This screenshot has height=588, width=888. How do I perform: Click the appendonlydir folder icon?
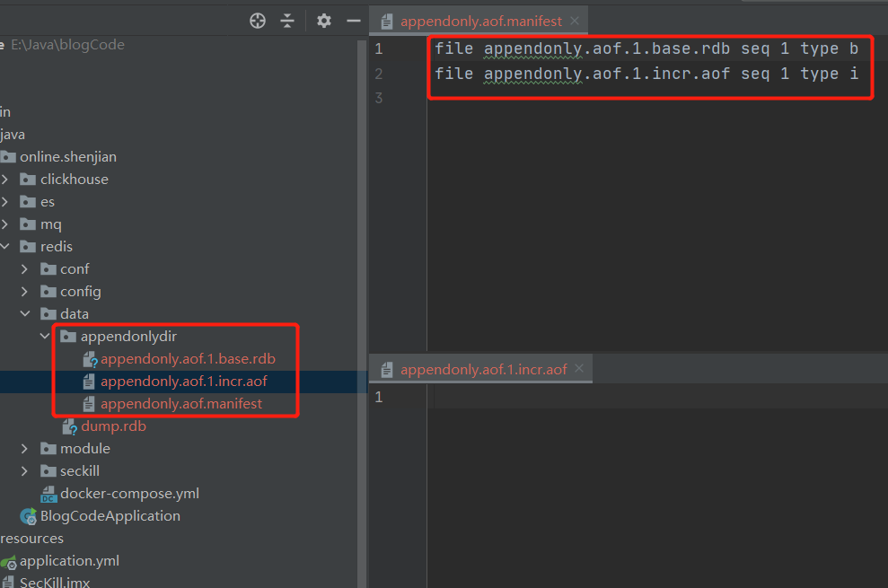pos(68,337)
